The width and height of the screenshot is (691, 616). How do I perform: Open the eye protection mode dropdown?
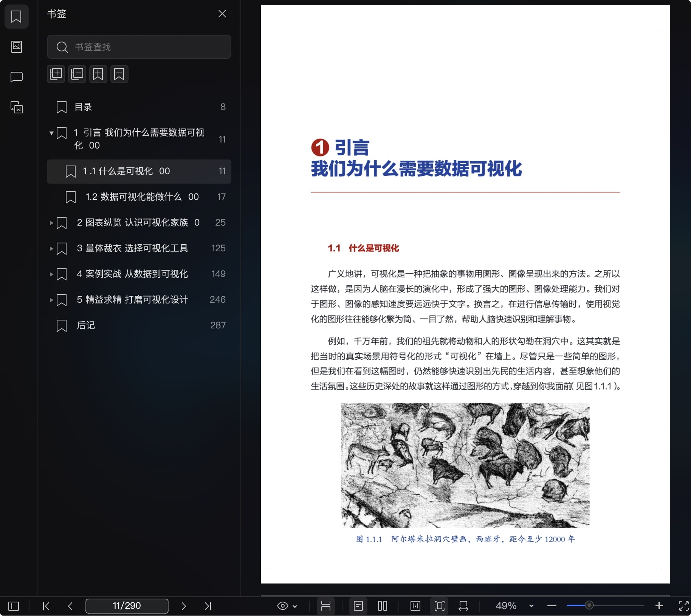tap(287, 606)
